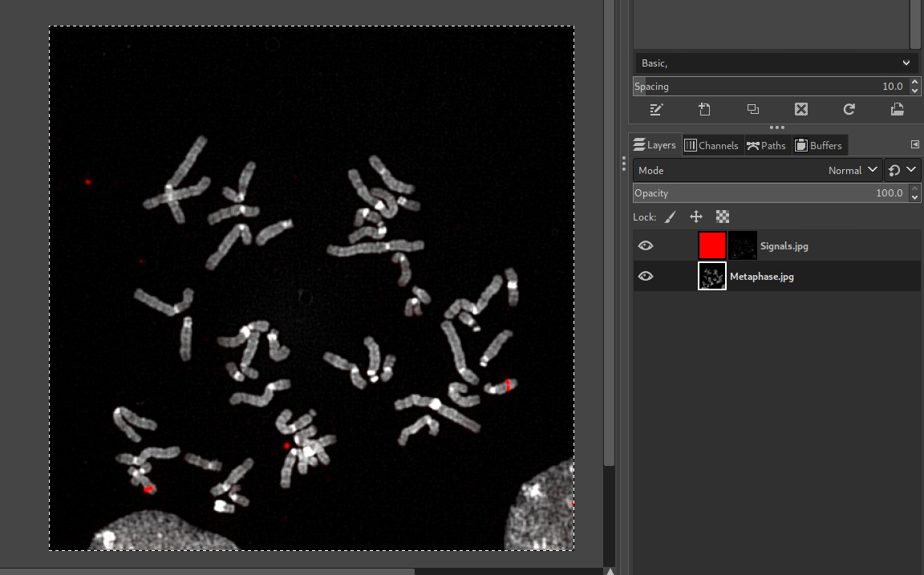Switch to the Buffers tab
Screen dimensions: 924x575
818,145
